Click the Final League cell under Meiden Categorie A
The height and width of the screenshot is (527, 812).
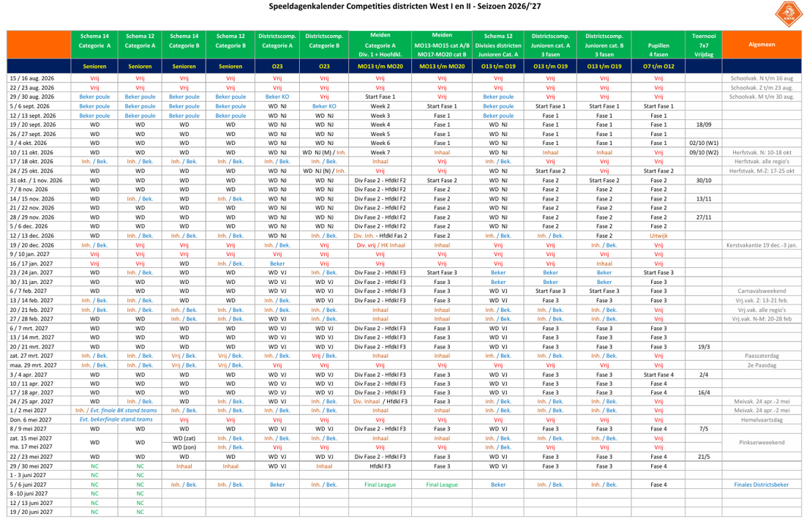point(380,485)
